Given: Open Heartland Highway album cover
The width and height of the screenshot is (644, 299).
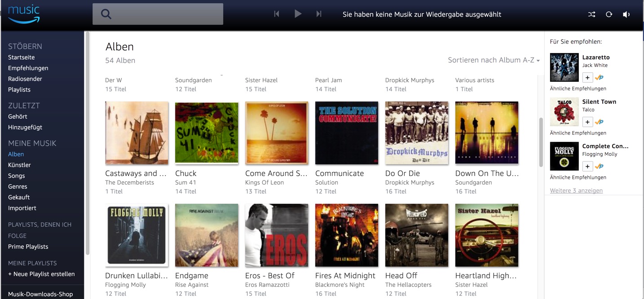Looking at the screenshot, I should tap(487, 235).
